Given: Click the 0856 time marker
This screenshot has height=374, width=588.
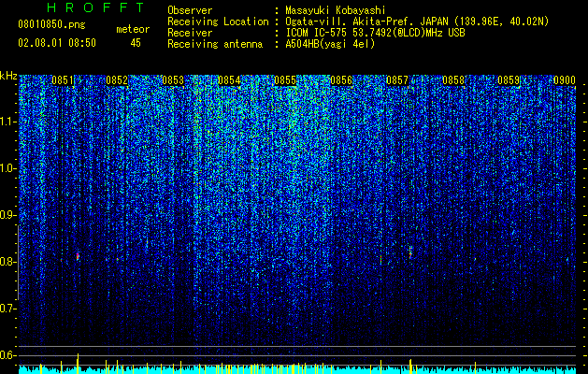Looking at the screenshot, I should coord(341,80).
